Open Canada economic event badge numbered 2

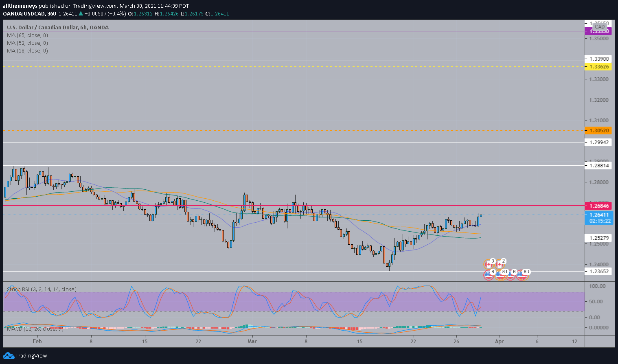point(500,264)
